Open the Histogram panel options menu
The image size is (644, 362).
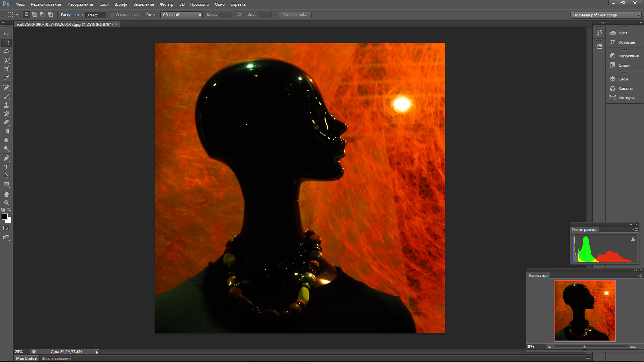coord(635,230)
